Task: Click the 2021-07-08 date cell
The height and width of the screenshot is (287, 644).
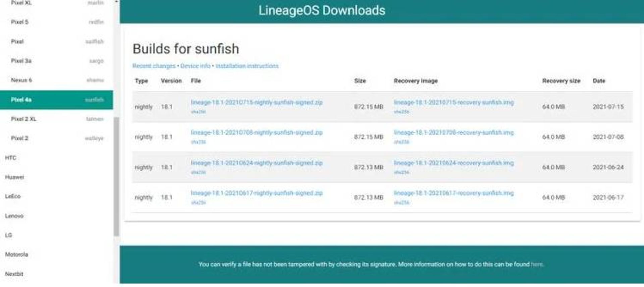Action: (608, 137)
